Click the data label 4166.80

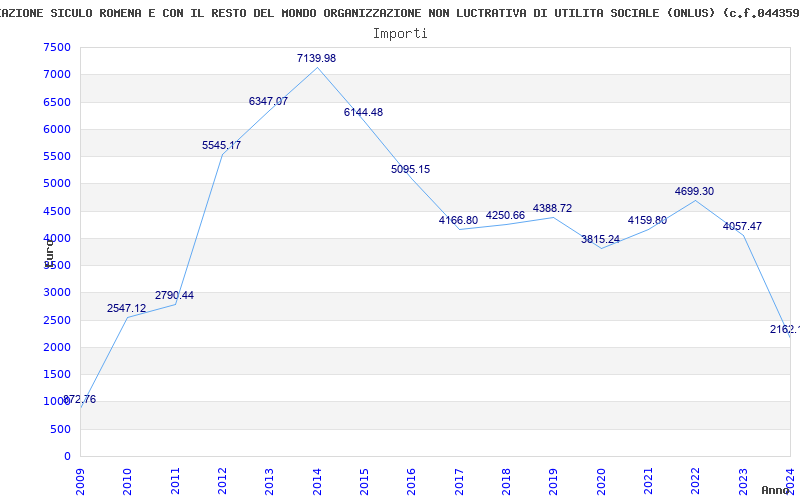point(458,220)
